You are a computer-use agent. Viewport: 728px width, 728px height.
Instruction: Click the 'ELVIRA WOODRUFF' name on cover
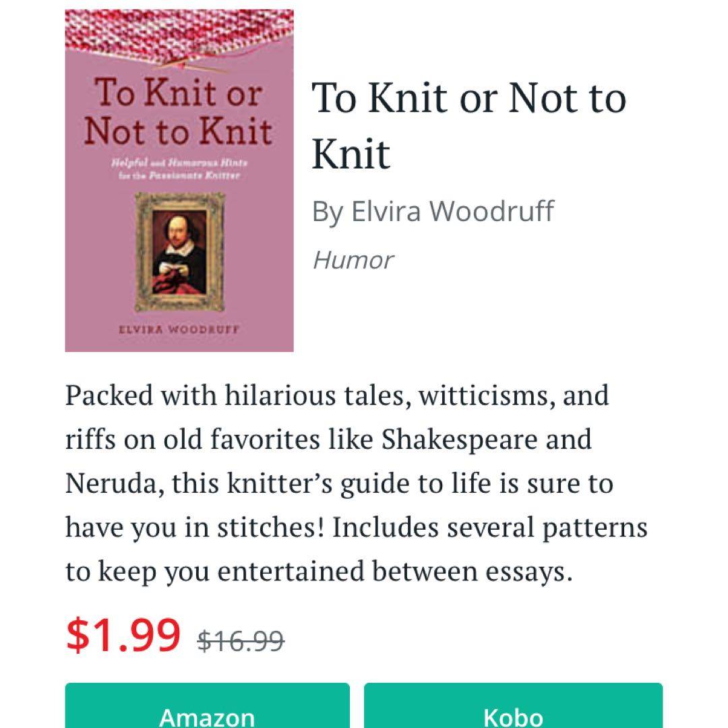coord(179,330)
